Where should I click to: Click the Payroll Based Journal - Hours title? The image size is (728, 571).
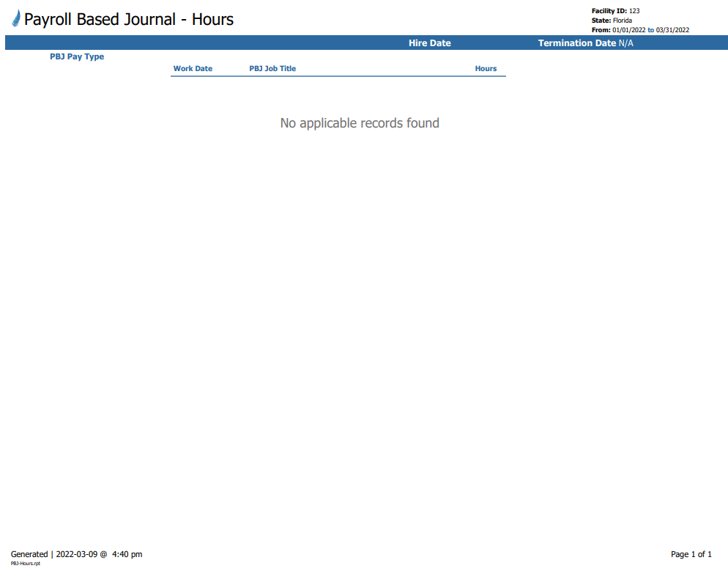pyautogui.click(x=129, y=20)
